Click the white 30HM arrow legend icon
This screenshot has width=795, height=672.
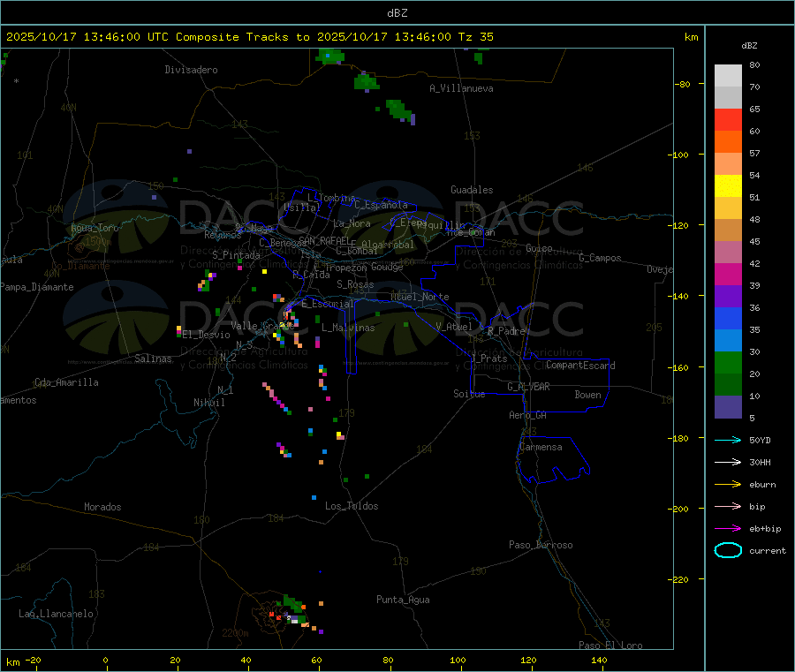click(728, 462)
